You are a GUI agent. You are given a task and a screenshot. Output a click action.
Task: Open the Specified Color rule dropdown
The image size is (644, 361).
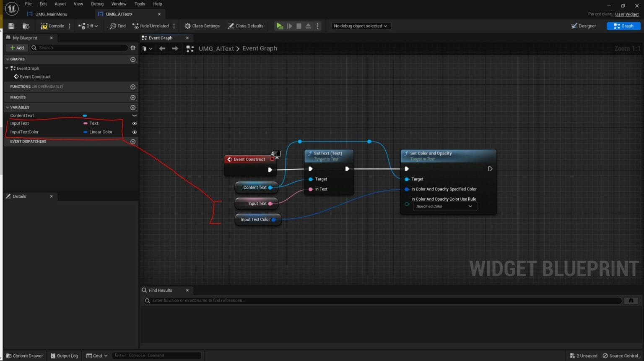pos(444,206)
